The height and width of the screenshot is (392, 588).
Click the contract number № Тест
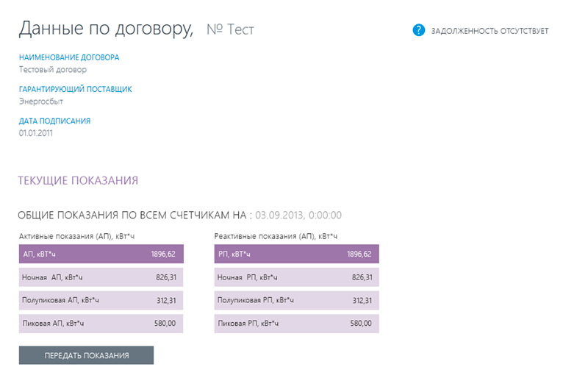[x=230, y=30]
